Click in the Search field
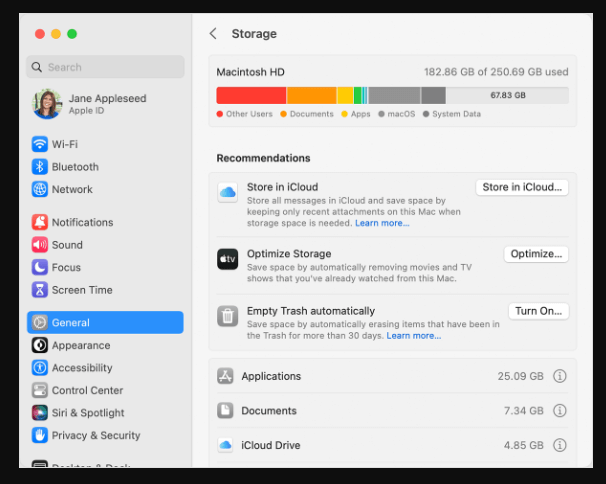 click(x=105, y=67)
